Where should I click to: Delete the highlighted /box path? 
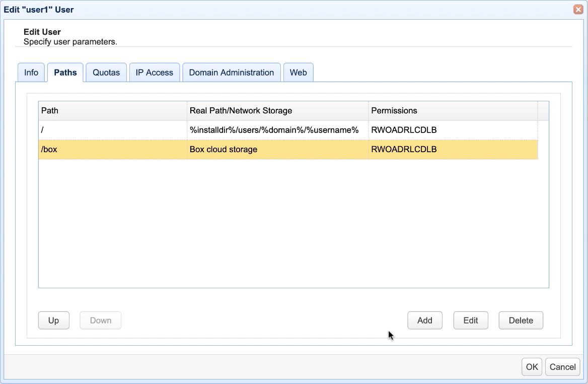(521, 320)
